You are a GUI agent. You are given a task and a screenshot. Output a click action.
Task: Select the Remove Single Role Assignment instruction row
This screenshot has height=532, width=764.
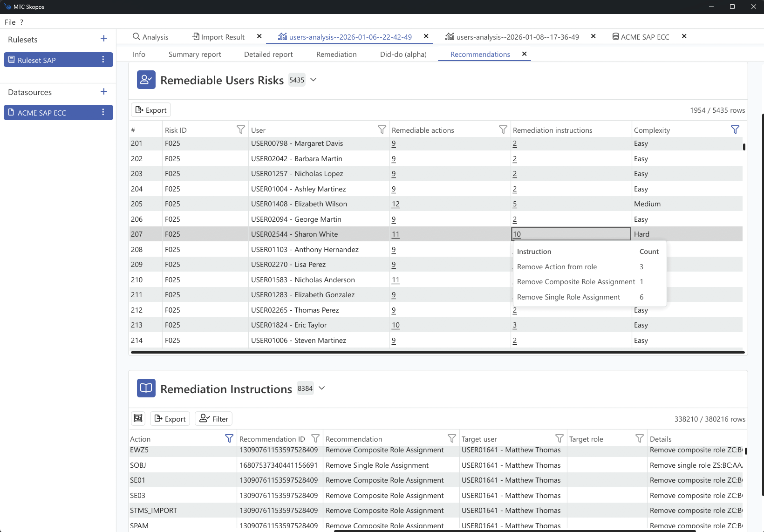point(568,297)
